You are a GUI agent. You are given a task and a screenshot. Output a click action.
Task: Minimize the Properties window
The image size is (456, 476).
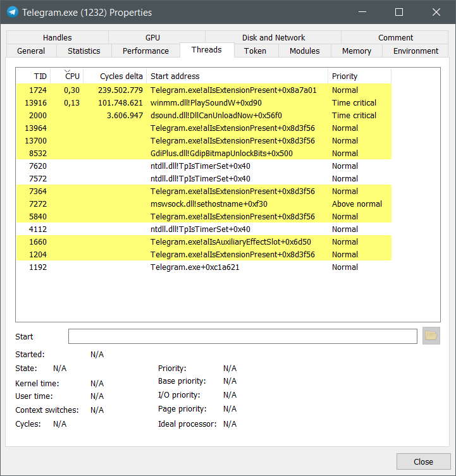pos(362,12)
